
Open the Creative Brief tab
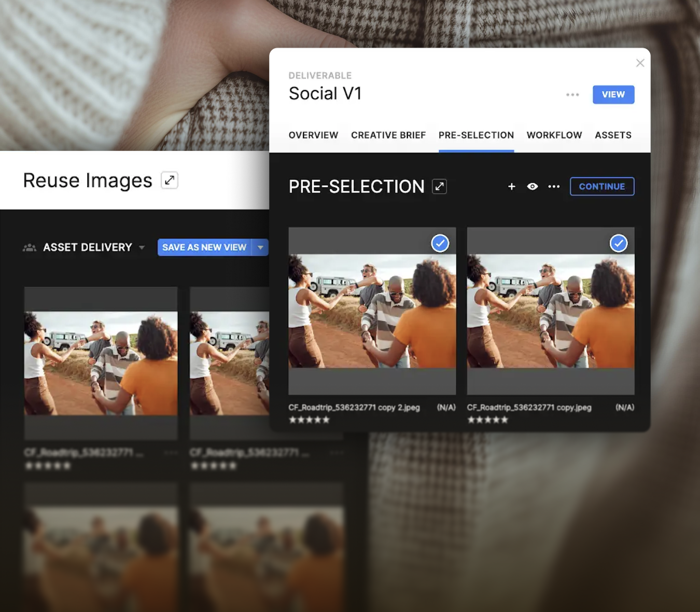point(388,135)
